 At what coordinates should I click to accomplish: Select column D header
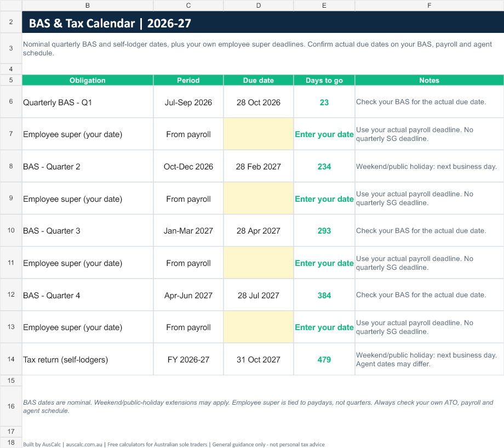tap(259, 5)
